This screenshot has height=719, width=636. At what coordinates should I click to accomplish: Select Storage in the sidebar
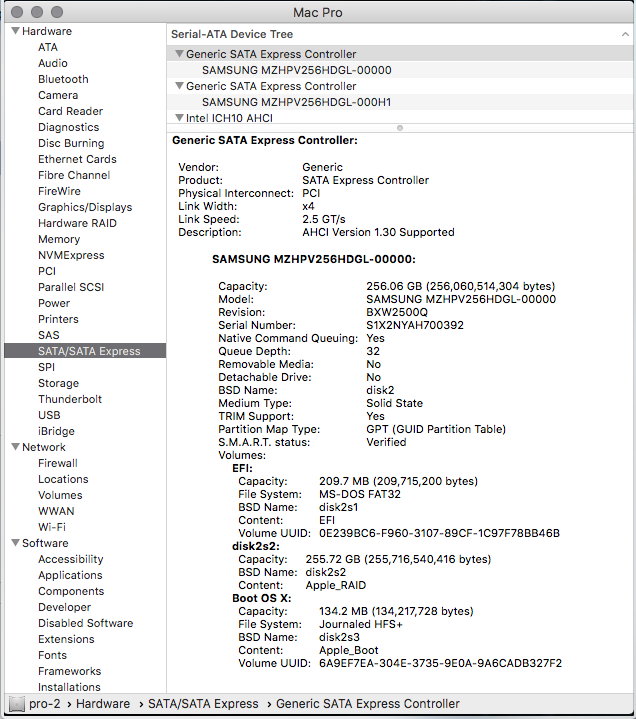coord(58,383)
